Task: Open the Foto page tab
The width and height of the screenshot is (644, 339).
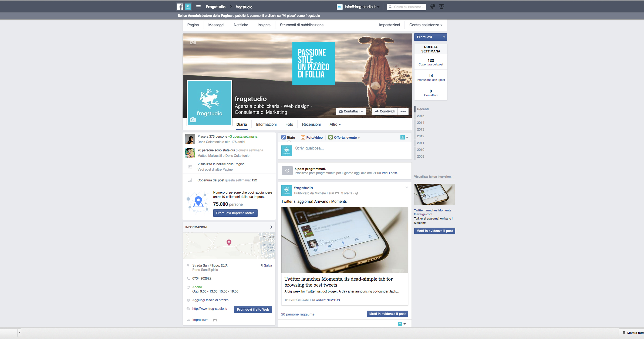Action: [289, 124]
